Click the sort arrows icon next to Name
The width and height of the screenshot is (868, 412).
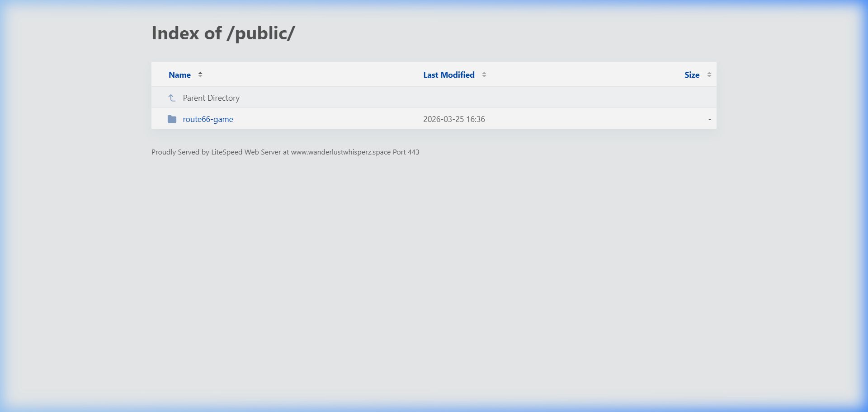[x=200, y=75]
